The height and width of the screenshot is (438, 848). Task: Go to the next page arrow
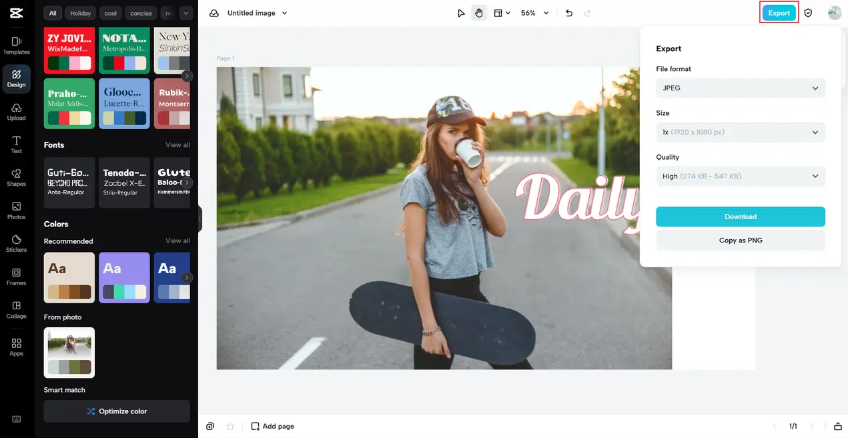[811, 426]
